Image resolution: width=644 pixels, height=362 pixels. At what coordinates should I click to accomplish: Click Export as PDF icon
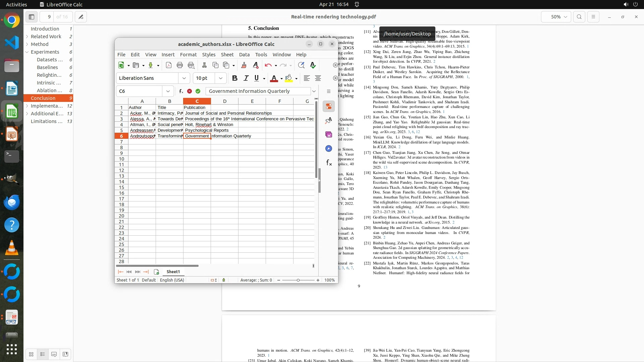click(169, 65)
